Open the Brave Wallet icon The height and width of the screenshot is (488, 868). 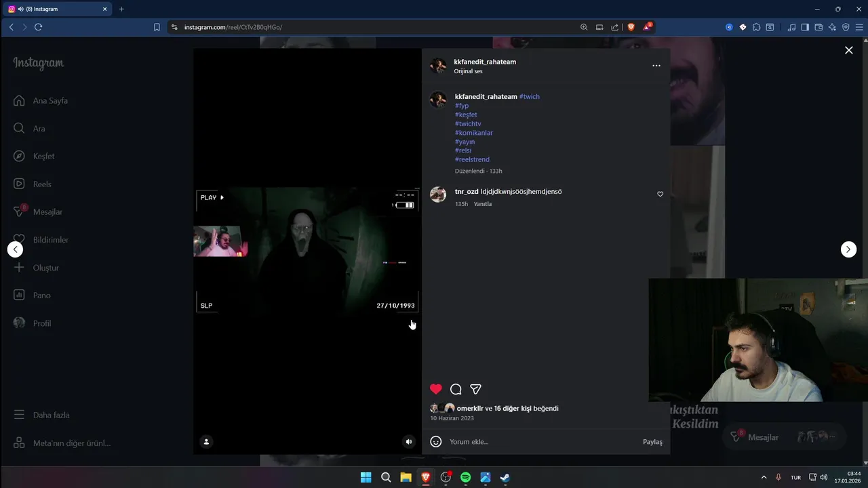(x=818, y=27)
